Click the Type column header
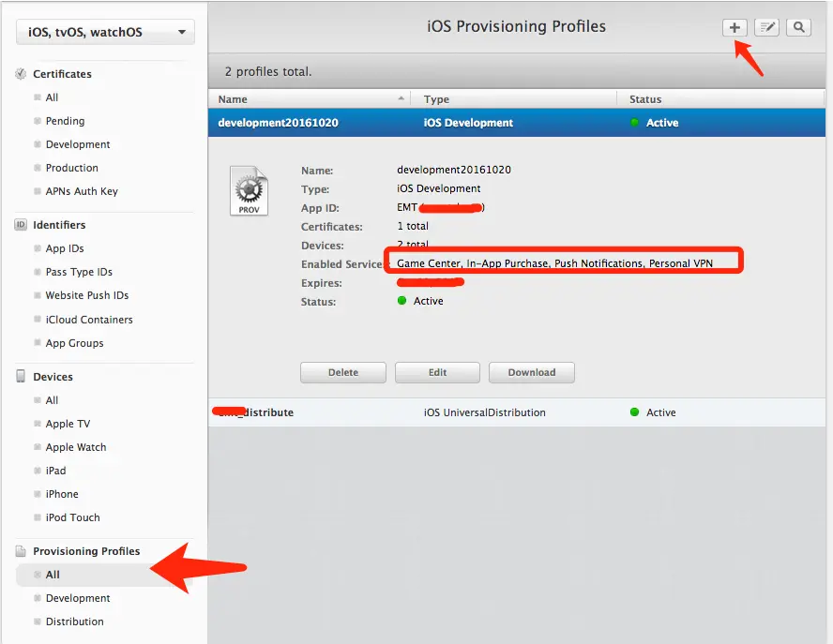Image resolution: width=833 pixels, height=644 pixels. tap(514, 99)
